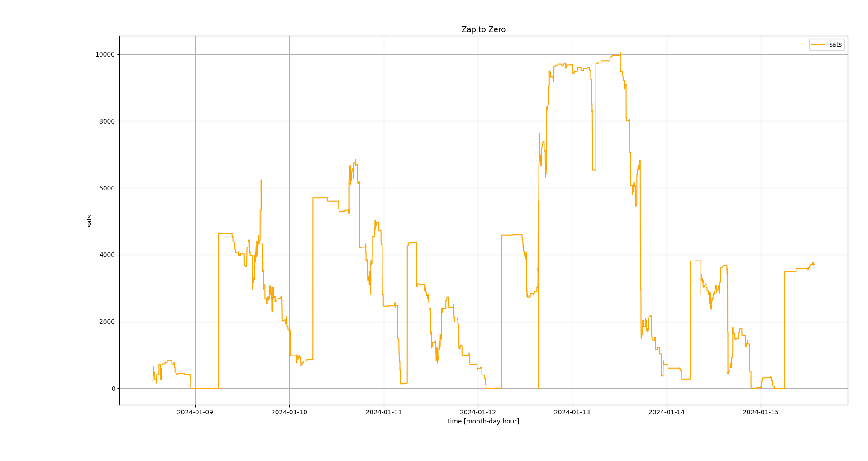Select the 2024-01-12 x-axis tick label

click(478, 412)
